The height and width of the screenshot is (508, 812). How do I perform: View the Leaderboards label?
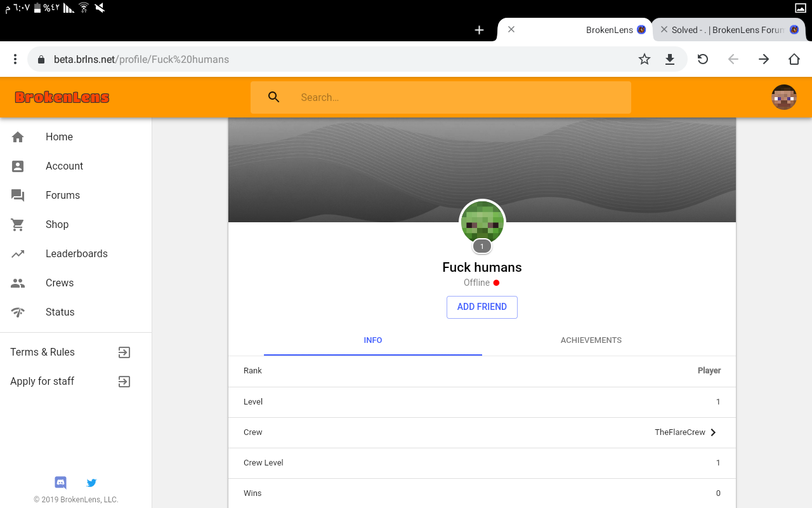[77, 253]
